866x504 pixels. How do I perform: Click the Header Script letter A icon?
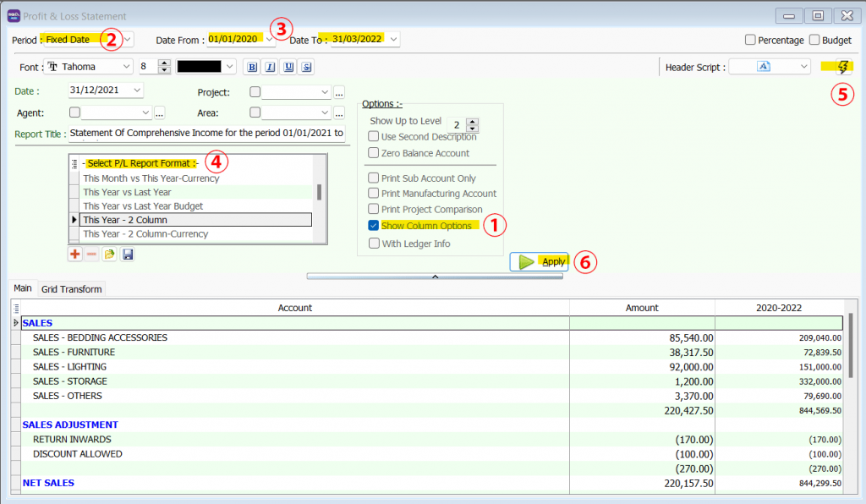pyautogui.click(x=764, y=67)
